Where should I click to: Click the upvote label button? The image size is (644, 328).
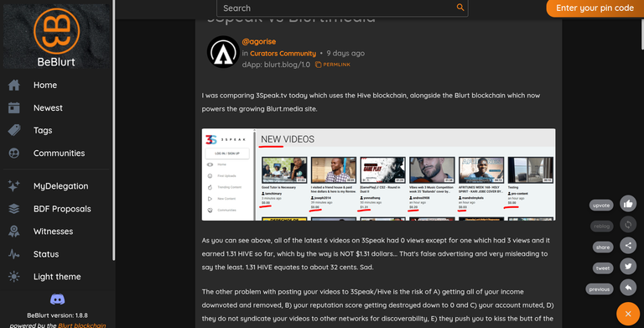601,205
